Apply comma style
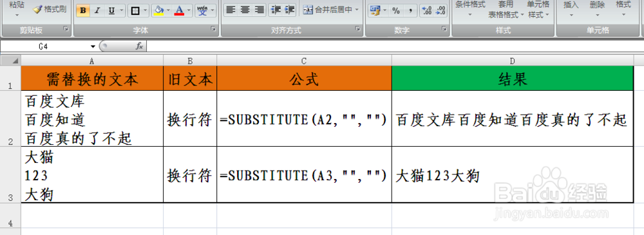This screenshot has width=644, height=235. click(411, 11)
